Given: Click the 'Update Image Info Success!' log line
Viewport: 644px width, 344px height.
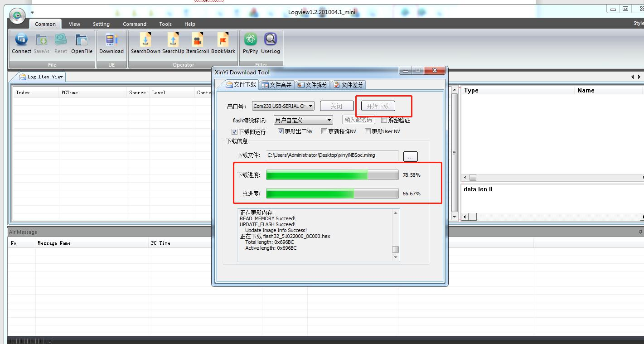Looking at the screenshot, I should 276,230.
